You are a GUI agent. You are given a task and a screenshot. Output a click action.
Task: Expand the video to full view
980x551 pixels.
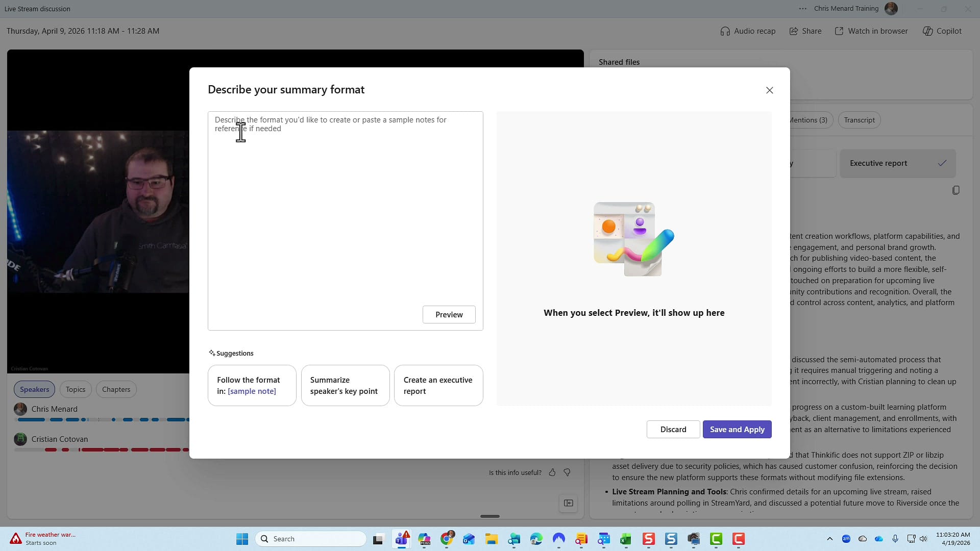[569, 503]
